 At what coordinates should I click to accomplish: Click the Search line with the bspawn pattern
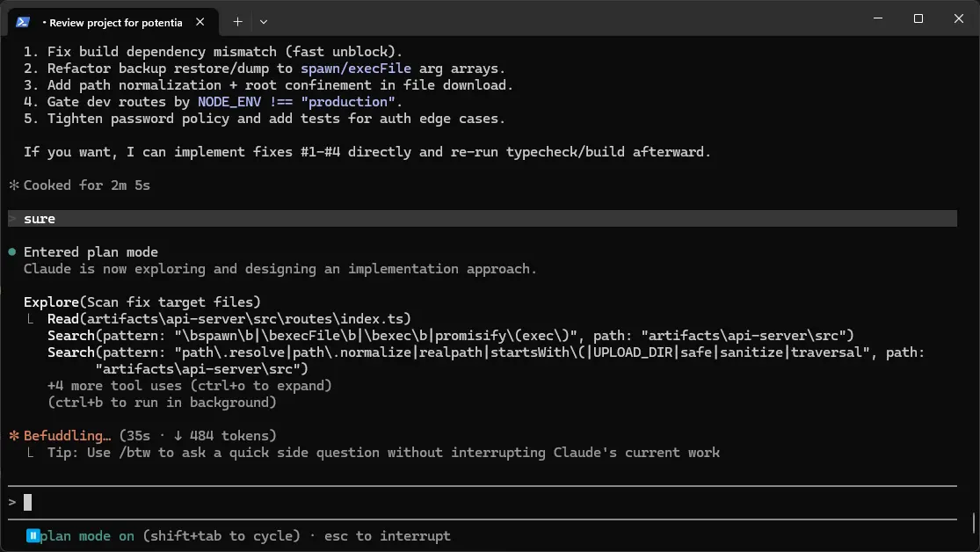pos(450,336)
